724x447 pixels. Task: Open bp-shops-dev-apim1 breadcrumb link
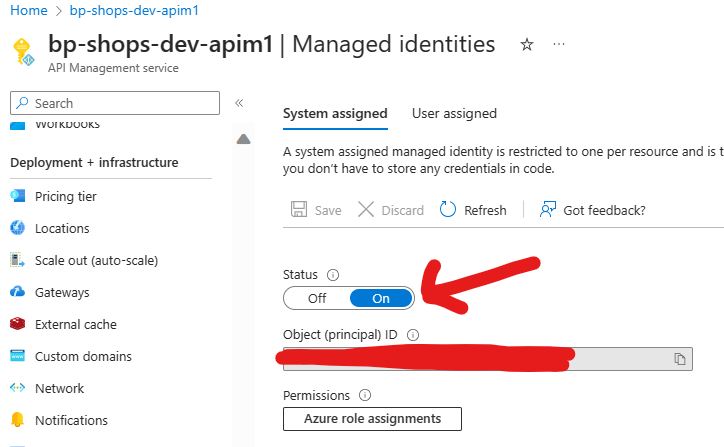[x=134, y=10]
